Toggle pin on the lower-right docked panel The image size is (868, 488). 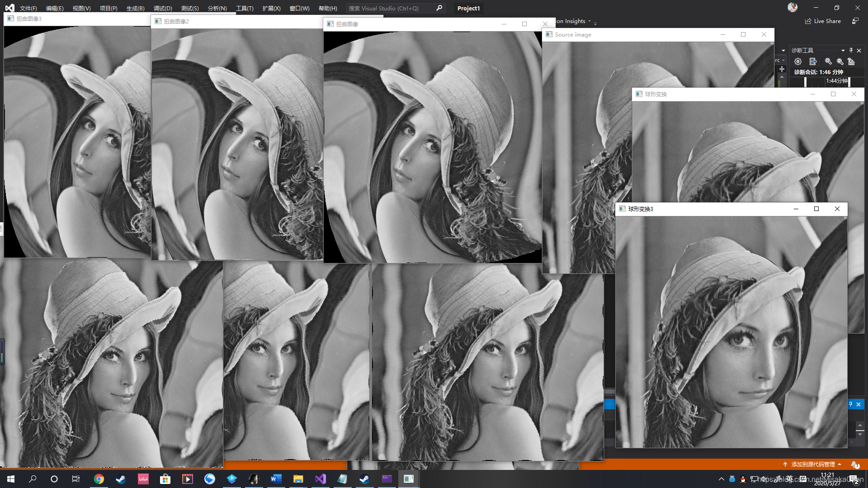(x=850, y=404)
